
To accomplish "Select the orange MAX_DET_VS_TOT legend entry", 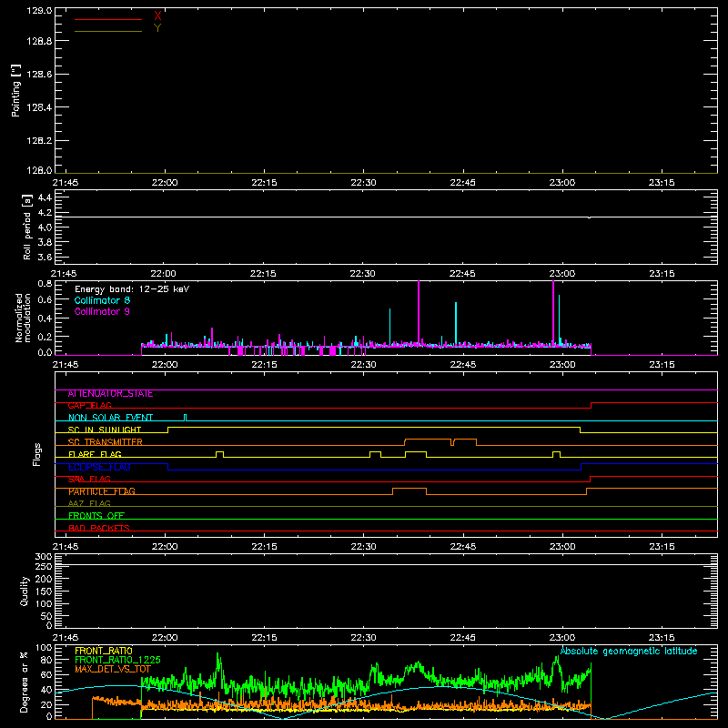I will pos(113,669).
